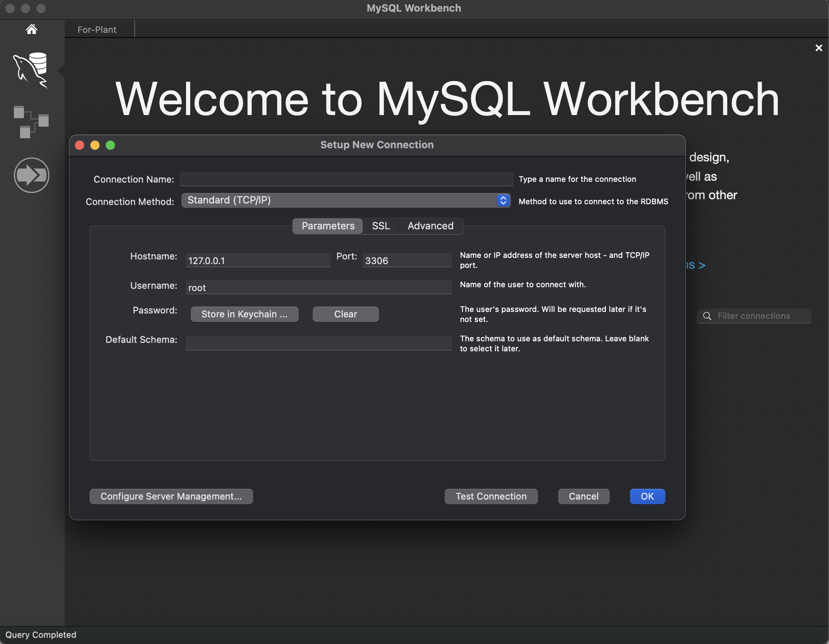Confirm the connection with OK
The image size is (829, 644).
click(646, 496)
